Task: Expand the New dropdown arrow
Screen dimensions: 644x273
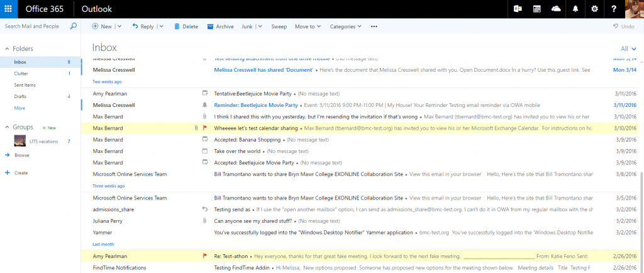Action: [119, 26]
